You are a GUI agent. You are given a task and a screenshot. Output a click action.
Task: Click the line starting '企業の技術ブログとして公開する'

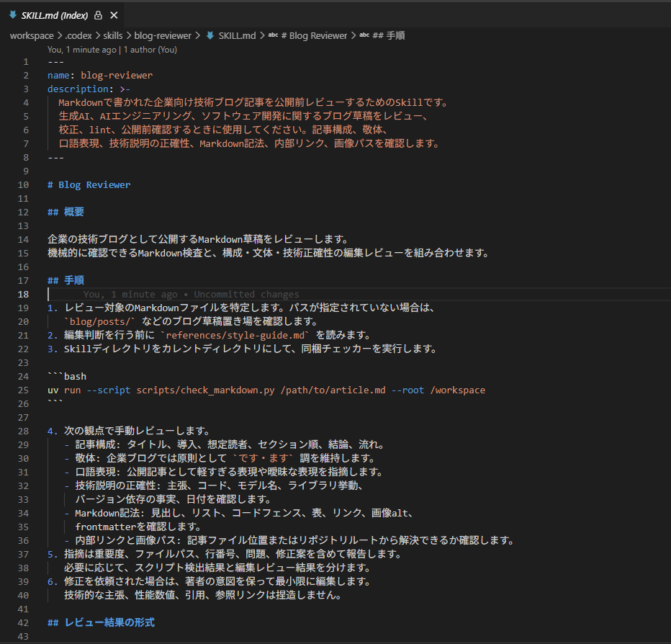click(199, 239)
